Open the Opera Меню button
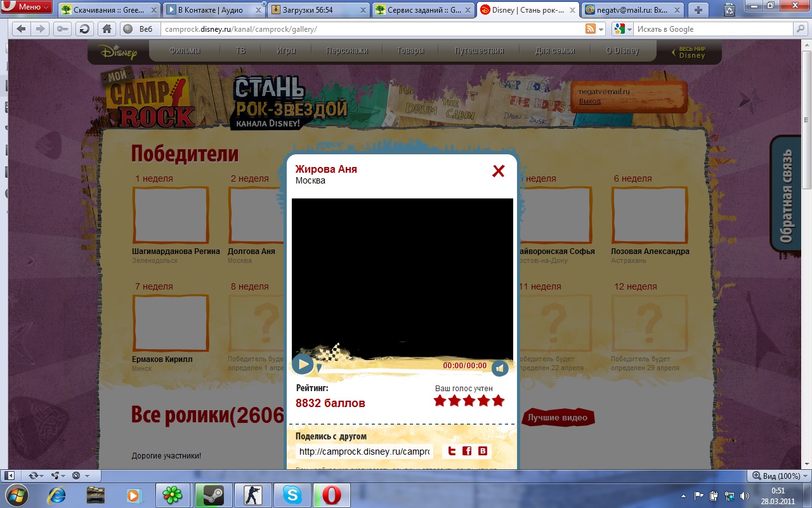Screen dimensions: 812x508 [x=27, y=7]
